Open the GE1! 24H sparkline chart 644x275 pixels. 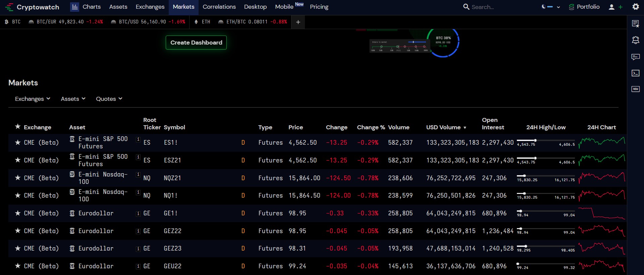[602, 213]
